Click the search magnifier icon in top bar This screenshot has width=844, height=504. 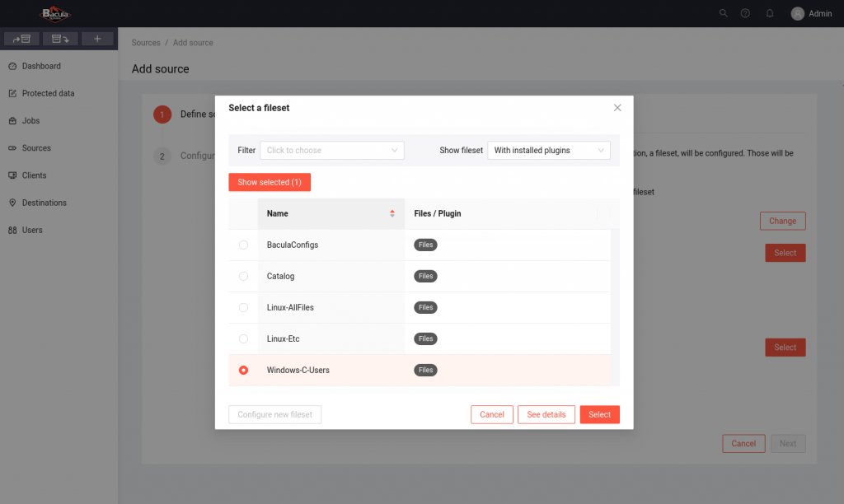click(724, 13)
